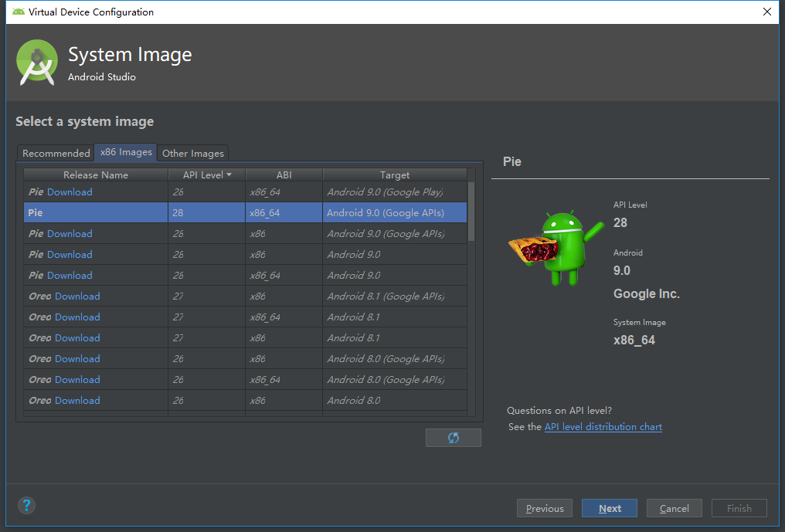
Task: Click the Android Pie mascot image
Action: click(556, 249)
